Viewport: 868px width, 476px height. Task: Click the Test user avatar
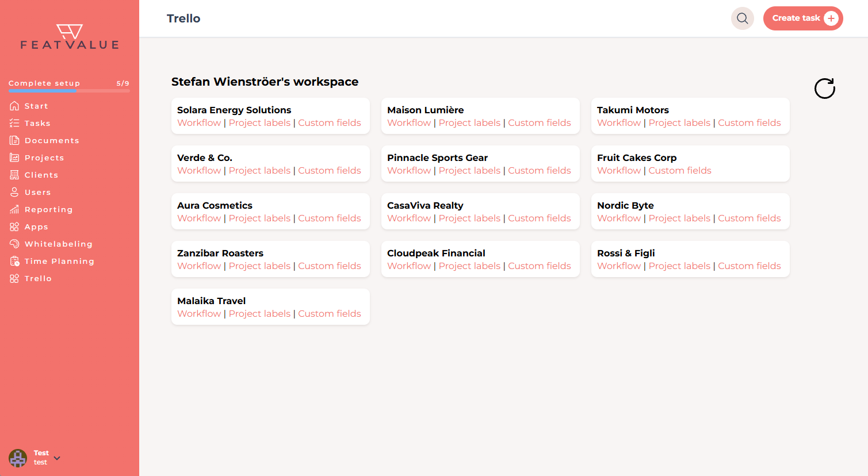tap(18, 458)
